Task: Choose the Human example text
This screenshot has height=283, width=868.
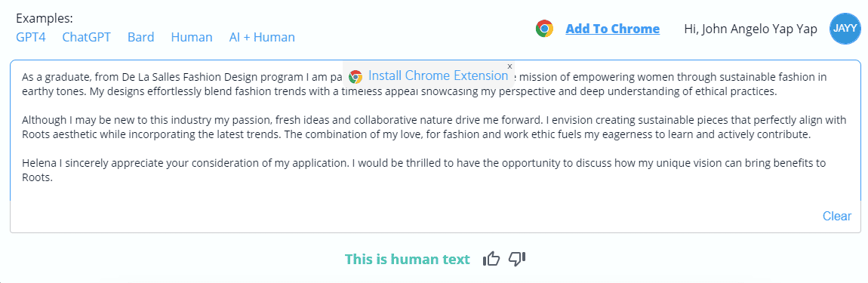Action: click(x=192, y=37)
